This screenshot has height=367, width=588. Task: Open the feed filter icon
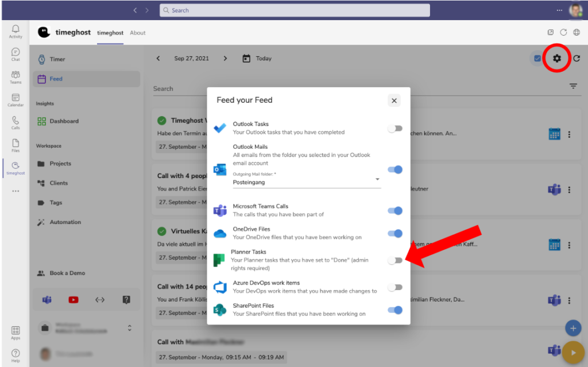click(x=573, y=86)
